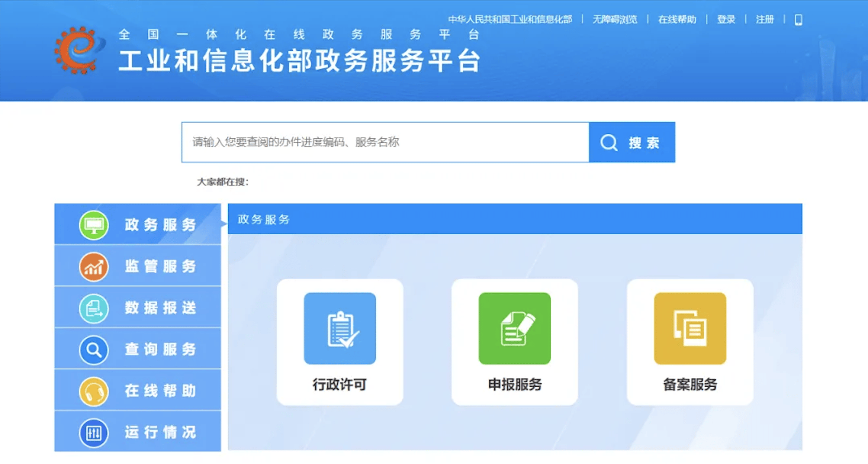This screenshot has width=868, height=464.
Task: Open the yellow copy-pages 备案服务 icon
Action: coord(690,328)
